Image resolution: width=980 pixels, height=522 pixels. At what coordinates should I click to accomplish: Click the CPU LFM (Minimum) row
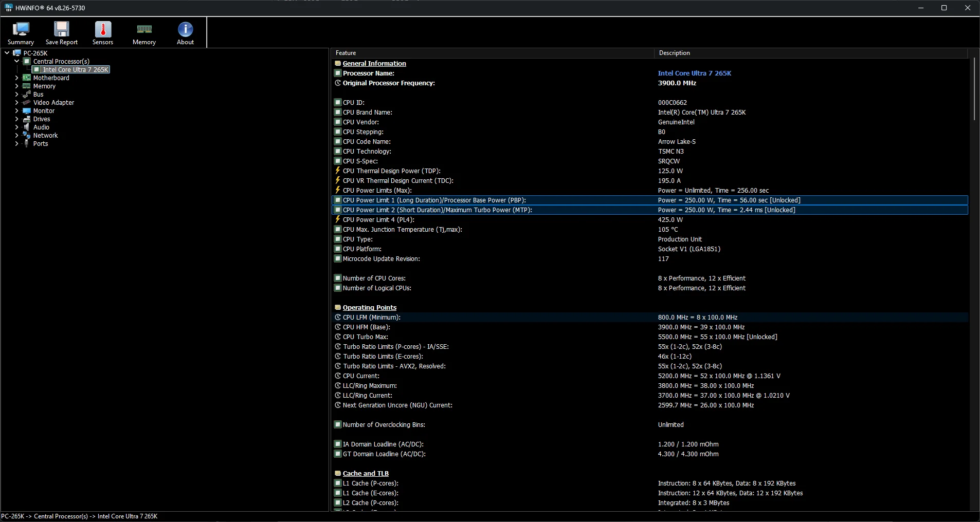click(650, 318)
